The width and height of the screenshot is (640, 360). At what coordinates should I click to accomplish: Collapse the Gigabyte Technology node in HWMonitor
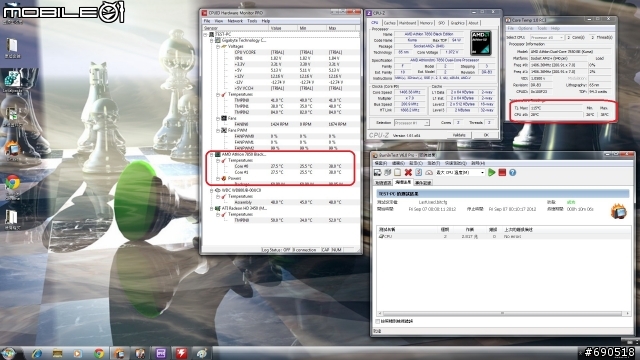pyautogui.click(x=212, y=40)
